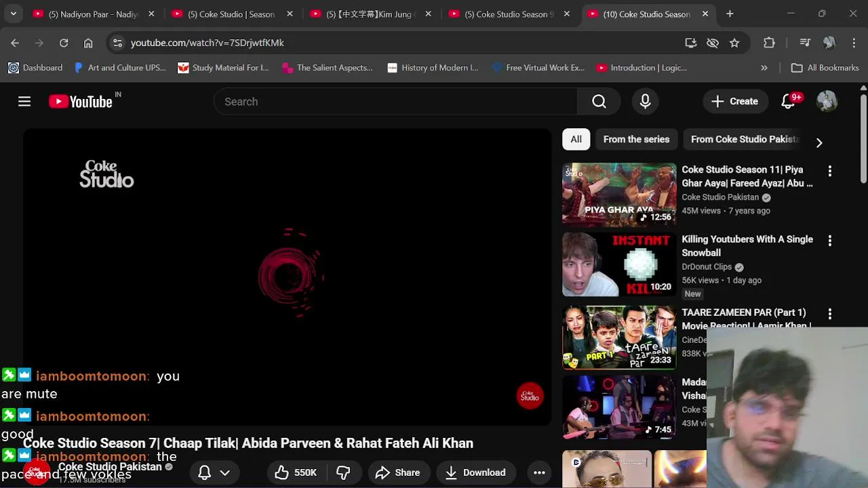The width and height of the screenshot is (868, 488).
Task: Go back in browser
Action: (15, 43)
